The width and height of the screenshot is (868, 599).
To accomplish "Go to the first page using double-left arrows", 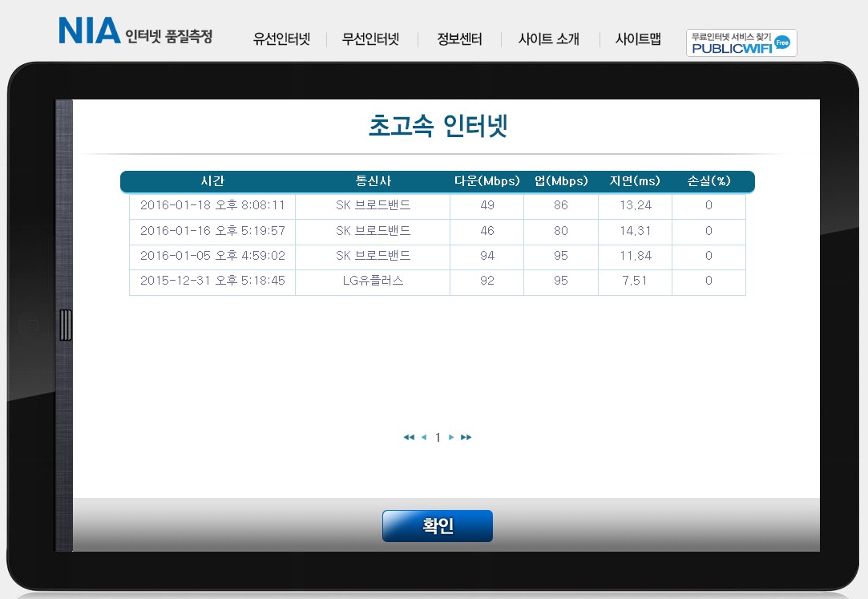I will [409, 437].
